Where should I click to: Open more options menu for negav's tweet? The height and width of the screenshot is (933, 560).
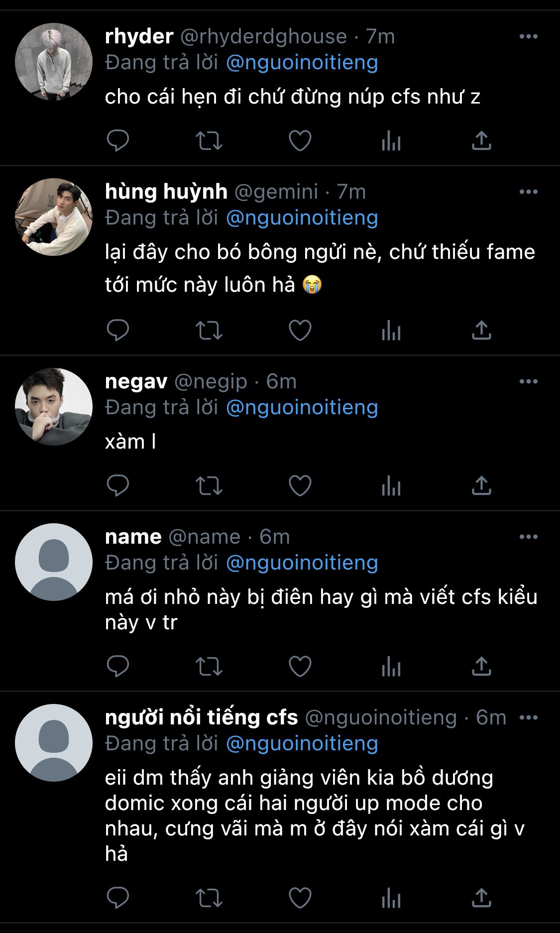coord(528,381)
